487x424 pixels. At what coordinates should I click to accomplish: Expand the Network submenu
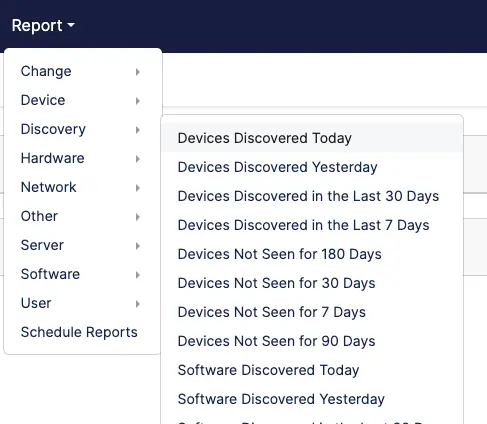(x=83, y=187)
